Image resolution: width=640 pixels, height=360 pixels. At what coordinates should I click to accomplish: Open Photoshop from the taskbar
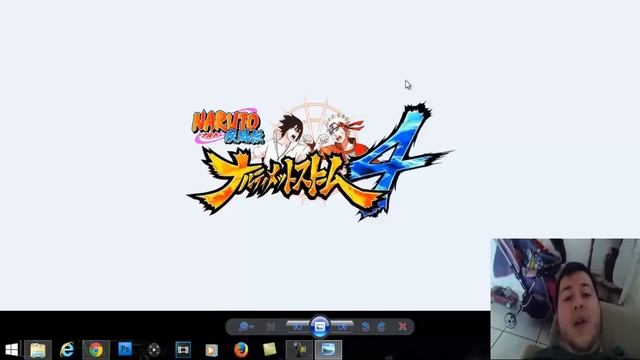click(x=125, y=349)
